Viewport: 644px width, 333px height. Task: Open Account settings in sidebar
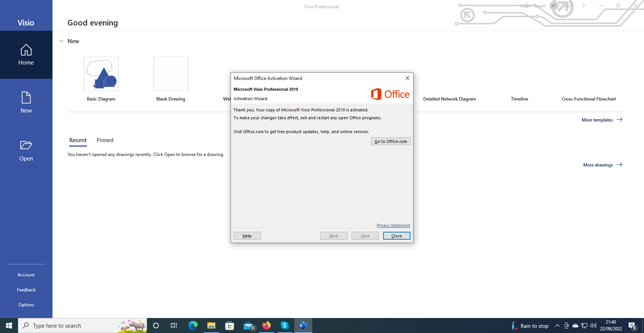pos(26,275)
